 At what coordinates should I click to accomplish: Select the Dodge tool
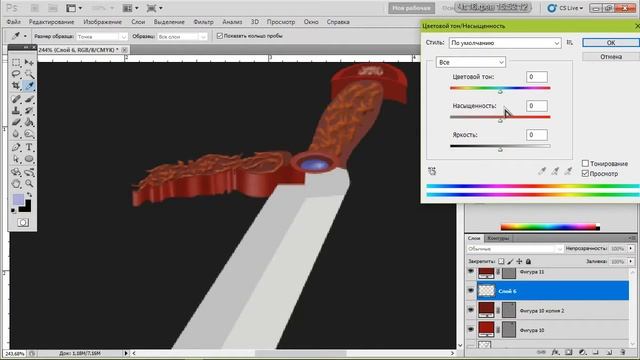tap(29, 134)
